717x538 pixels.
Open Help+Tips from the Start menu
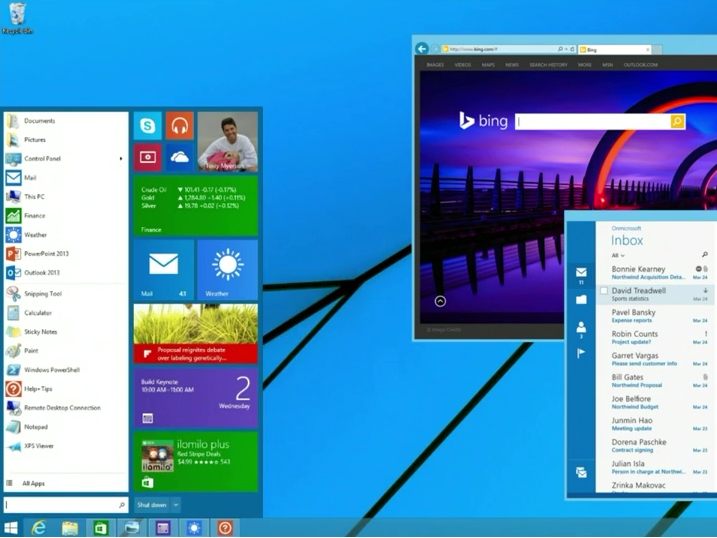coord(65,389)
